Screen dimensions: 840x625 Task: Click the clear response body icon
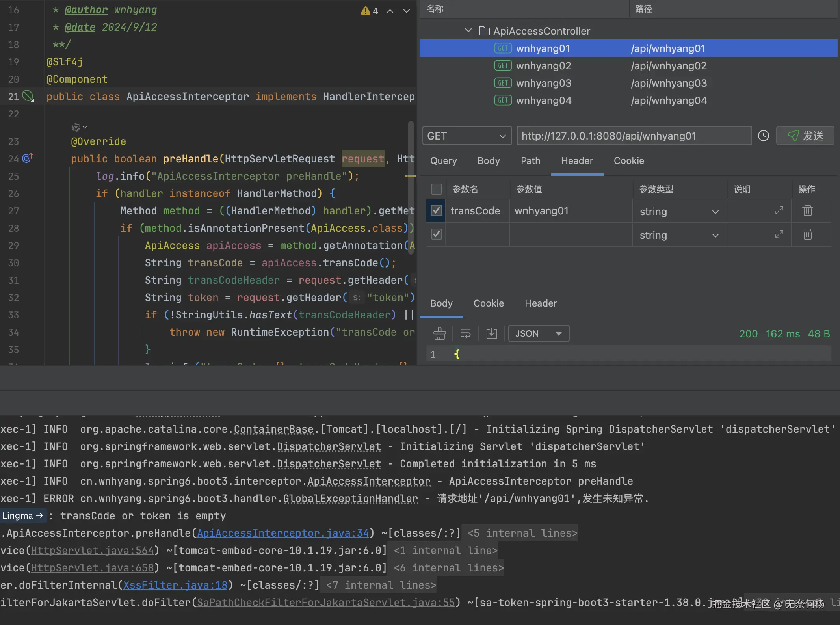pyautogui.click(x=439, y=334)
